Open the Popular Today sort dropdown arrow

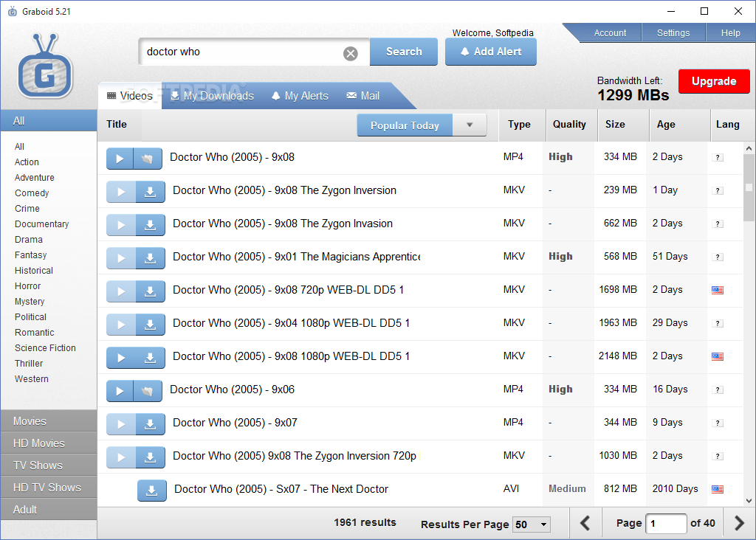click(x=470, y=125)
